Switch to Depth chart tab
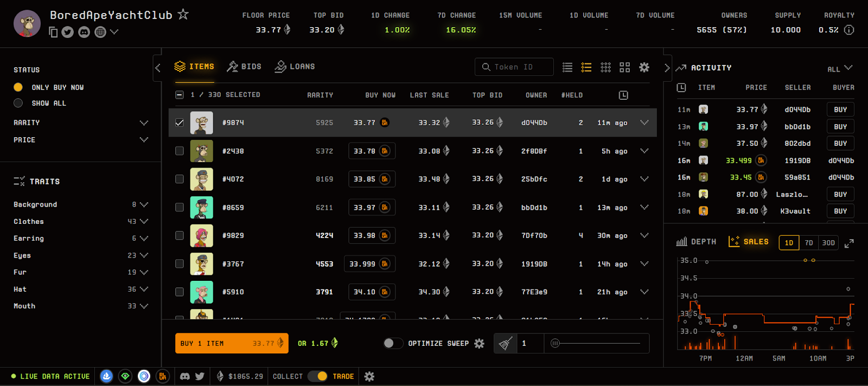Viewport: 868px width, 386px height. [x=696, y=242]
